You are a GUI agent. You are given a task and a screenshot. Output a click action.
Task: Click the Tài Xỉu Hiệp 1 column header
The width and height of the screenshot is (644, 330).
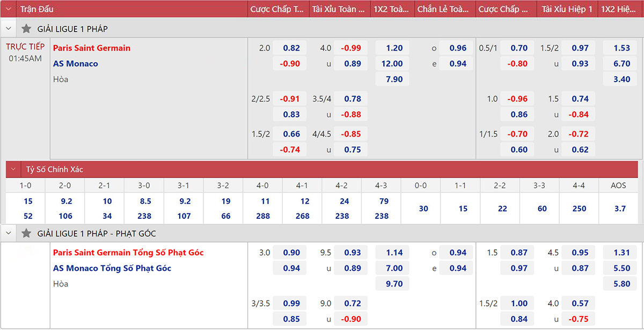pos(567,9)
